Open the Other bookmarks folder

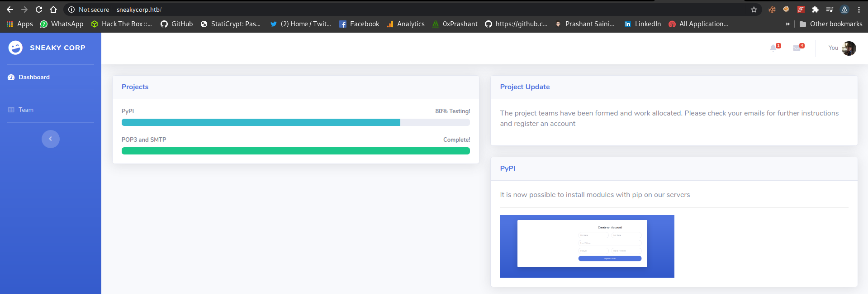831,24
